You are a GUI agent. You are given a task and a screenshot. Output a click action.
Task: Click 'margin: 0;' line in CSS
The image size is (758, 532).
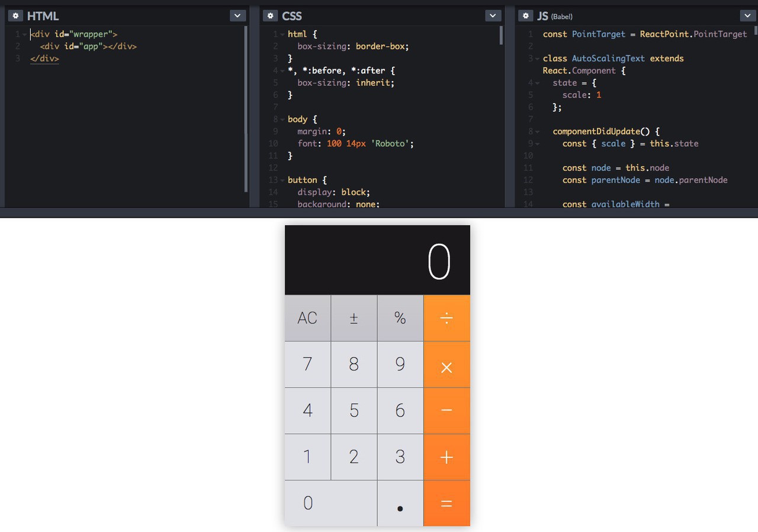pos(321,131)
